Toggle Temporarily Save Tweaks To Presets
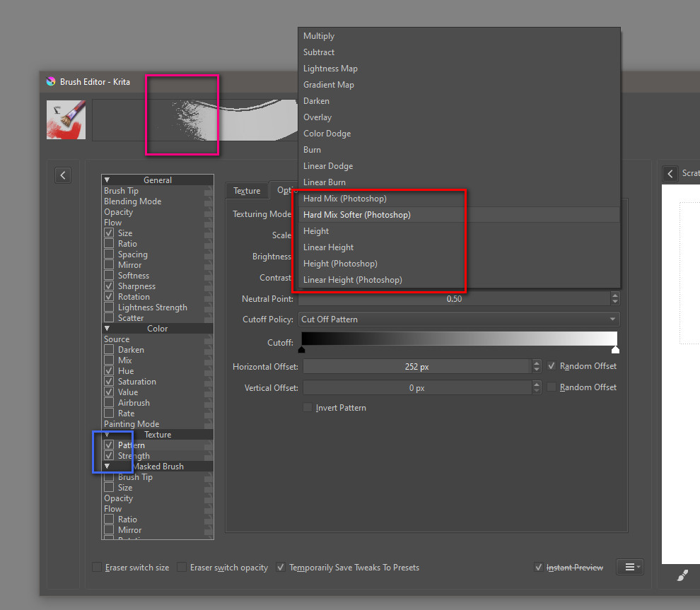Screen dimensions: 700x610 281,567
